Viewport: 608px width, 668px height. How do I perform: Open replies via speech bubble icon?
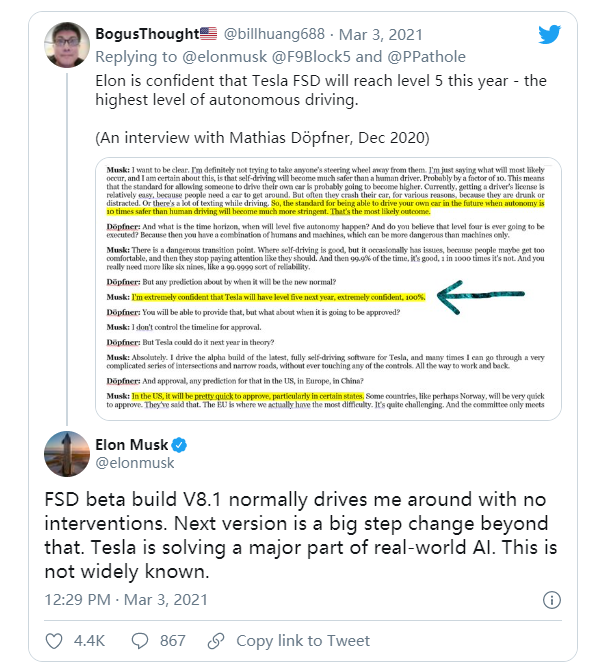[138, 640]
